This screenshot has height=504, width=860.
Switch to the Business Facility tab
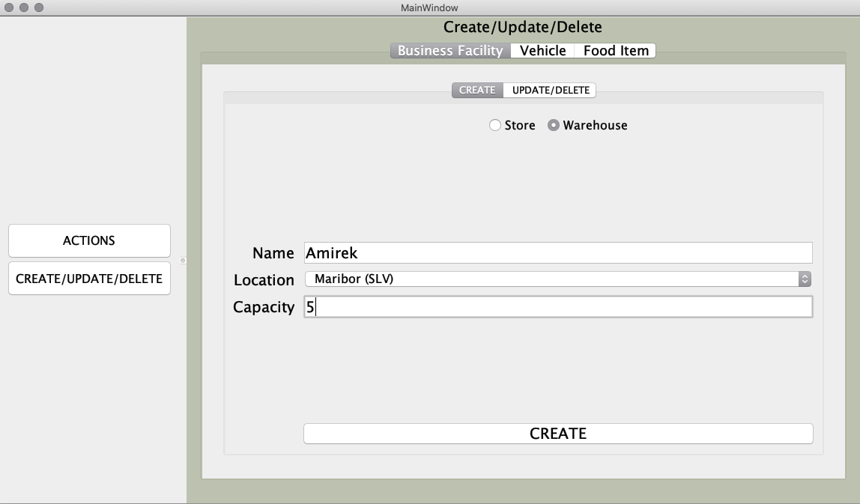pos(450,50)
